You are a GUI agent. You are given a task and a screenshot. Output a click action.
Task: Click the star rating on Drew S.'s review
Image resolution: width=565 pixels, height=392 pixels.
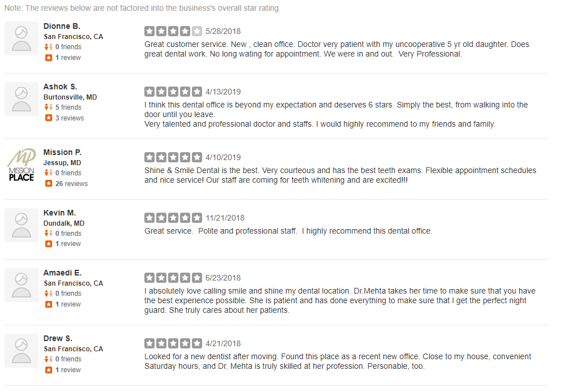point(173,343)
